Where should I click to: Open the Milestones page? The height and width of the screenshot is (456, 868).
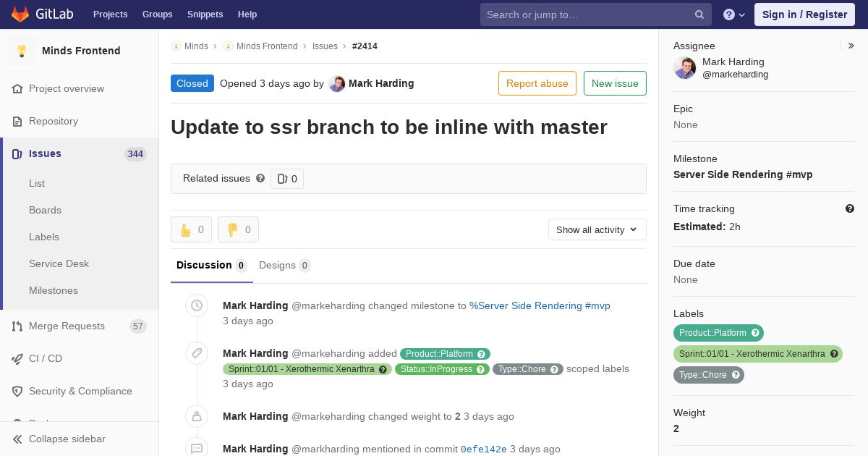[x=54, y=291]
